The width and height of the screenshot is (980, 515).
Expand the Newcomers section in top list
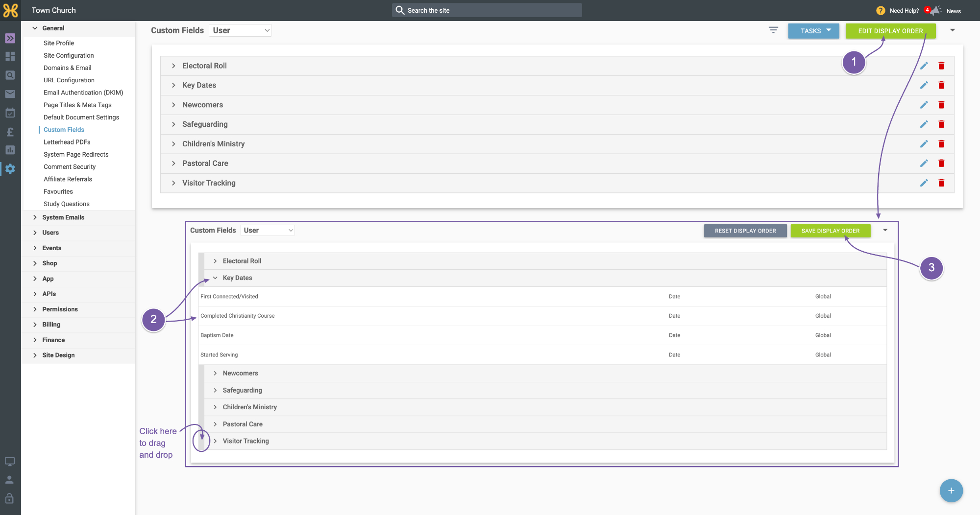[x=173, y=105]
